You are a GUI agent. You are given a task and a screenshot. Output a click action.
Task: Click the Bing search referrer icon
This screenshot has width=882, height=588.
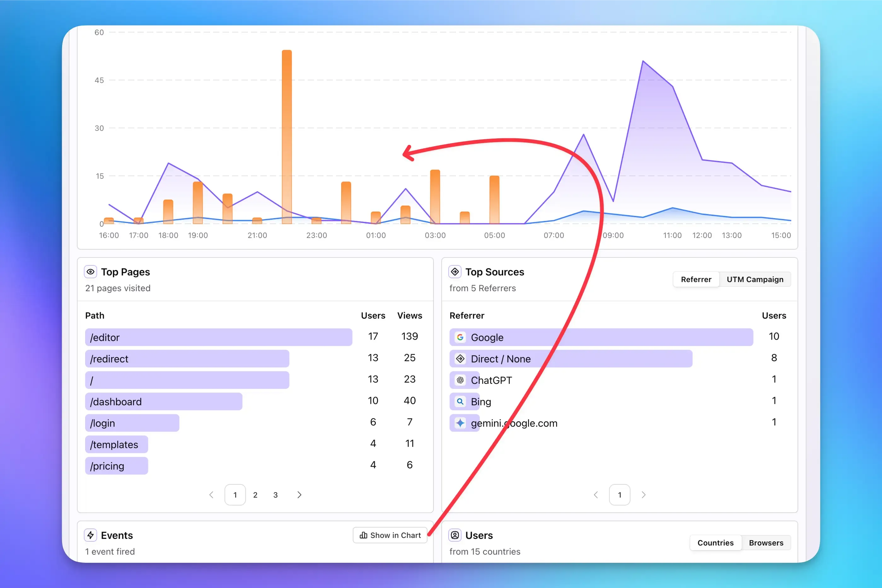[x=460, y=401]
